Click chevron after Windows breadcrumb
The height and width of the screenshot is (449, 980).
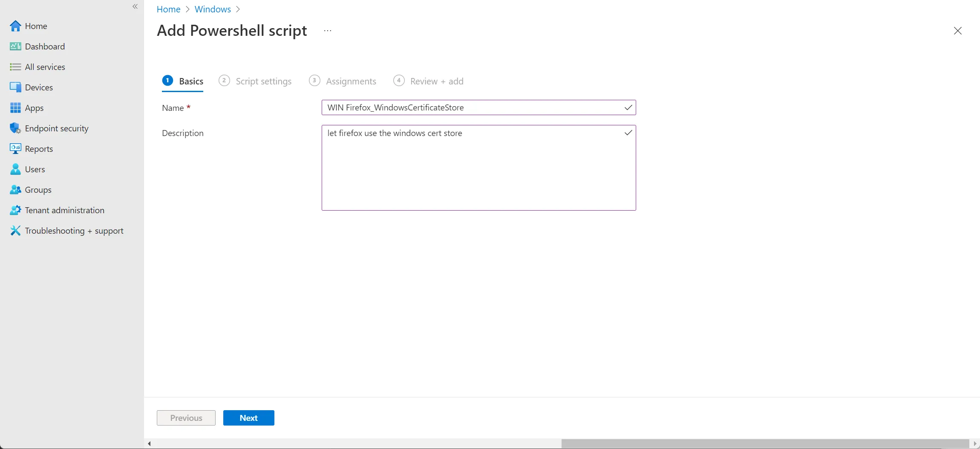tap(238, 9)
